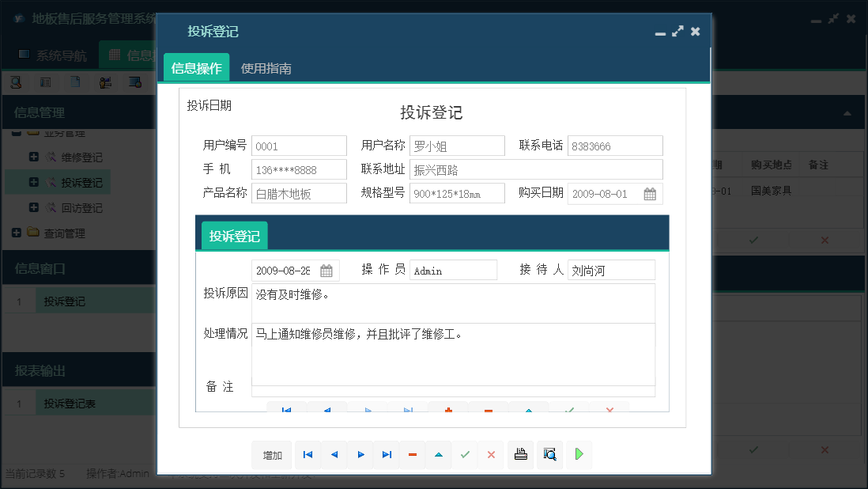Run the report with the green play icon
Viewport: 868px width, 489px height.
click(578, 455)
